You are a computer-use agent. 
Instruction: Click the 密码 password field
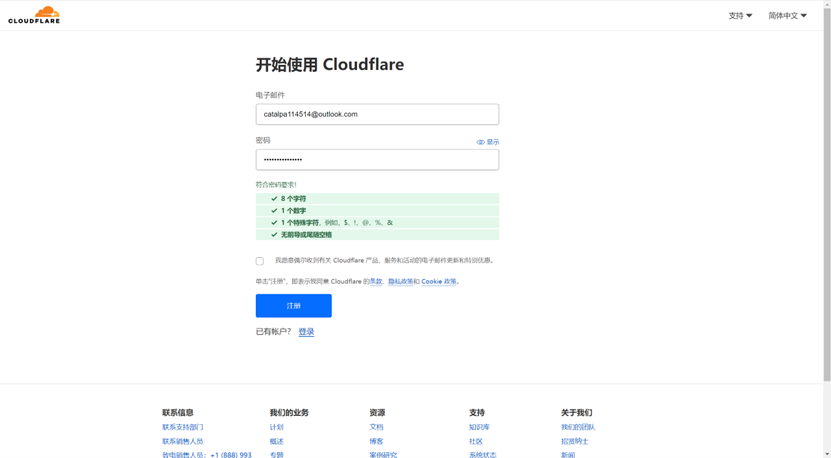click(x=377, y=160)
